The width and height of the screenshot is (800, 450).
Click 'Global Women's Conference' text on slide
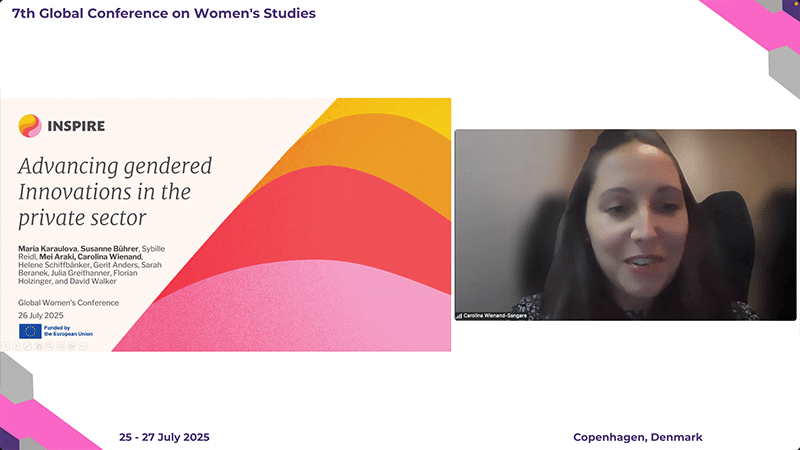(68, 302)
